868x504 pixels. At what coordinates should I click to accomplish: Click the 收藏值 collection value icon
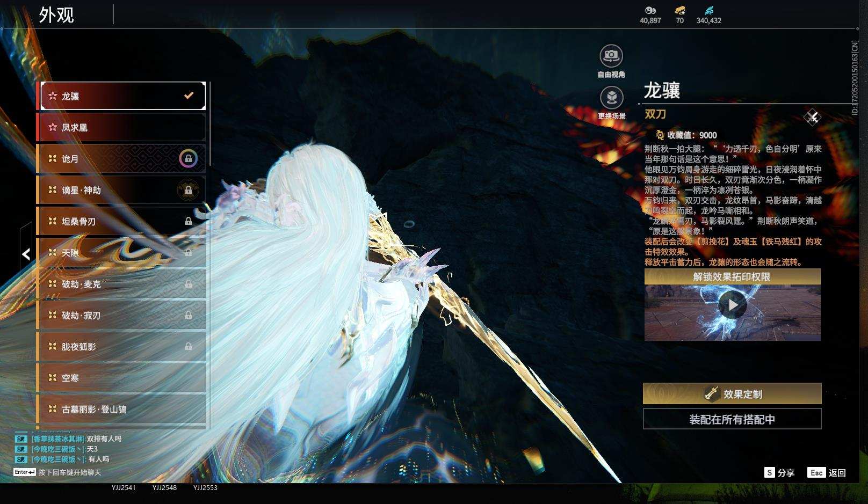click(x=660, y=135)
